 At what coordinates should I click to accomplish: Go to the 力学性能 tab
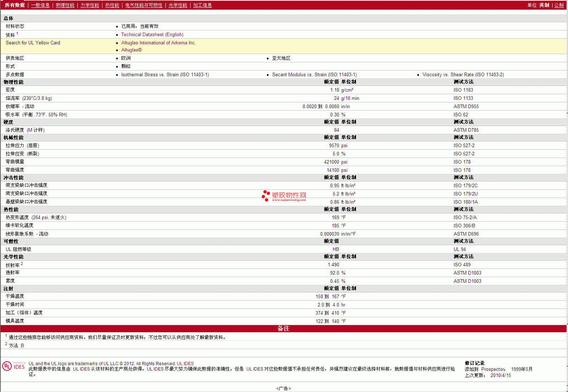pyautogui.click(x=90, y=5)
